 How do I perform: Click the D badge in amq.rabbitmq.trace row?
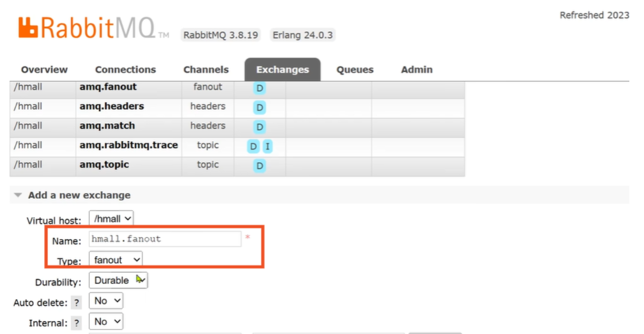click(x=253, y=147)
